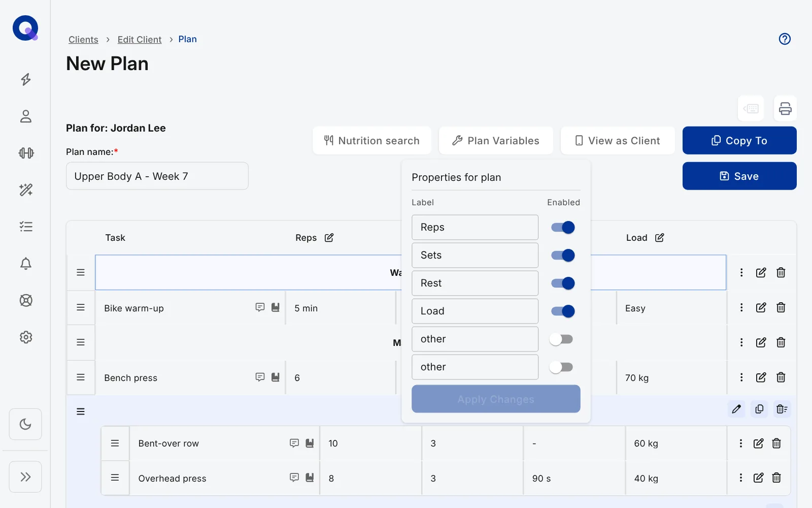Go to Clients breadcrumb link
Screen dimensions: 812x508
coord(83,40)
